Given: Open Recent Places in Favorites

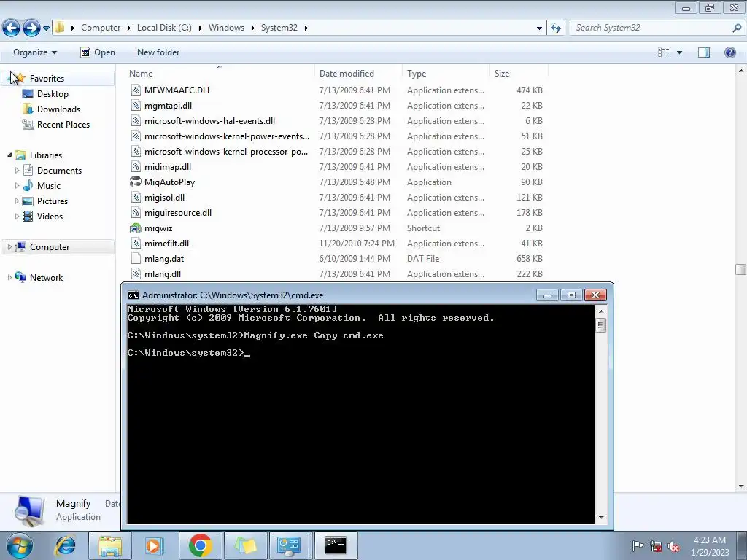Looking at the screenshot, I should 63,124.
